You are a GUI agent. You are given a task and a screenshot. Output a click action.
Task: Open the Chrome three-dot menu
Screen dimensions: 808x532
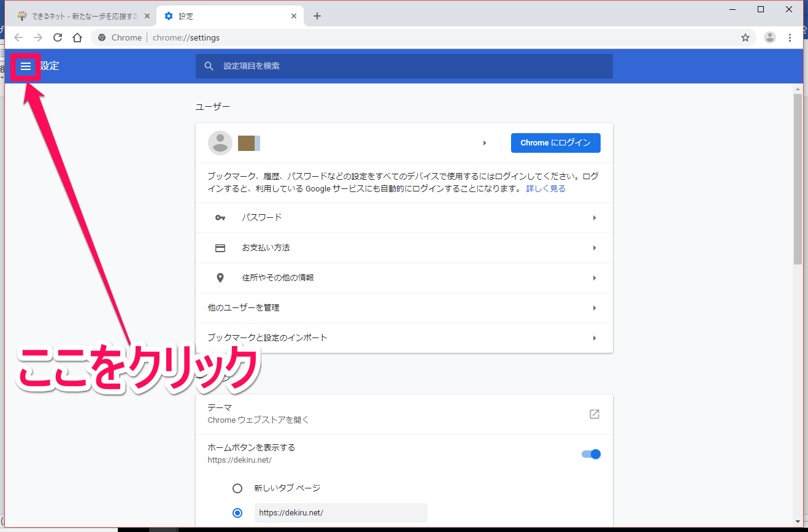[790, 37]
